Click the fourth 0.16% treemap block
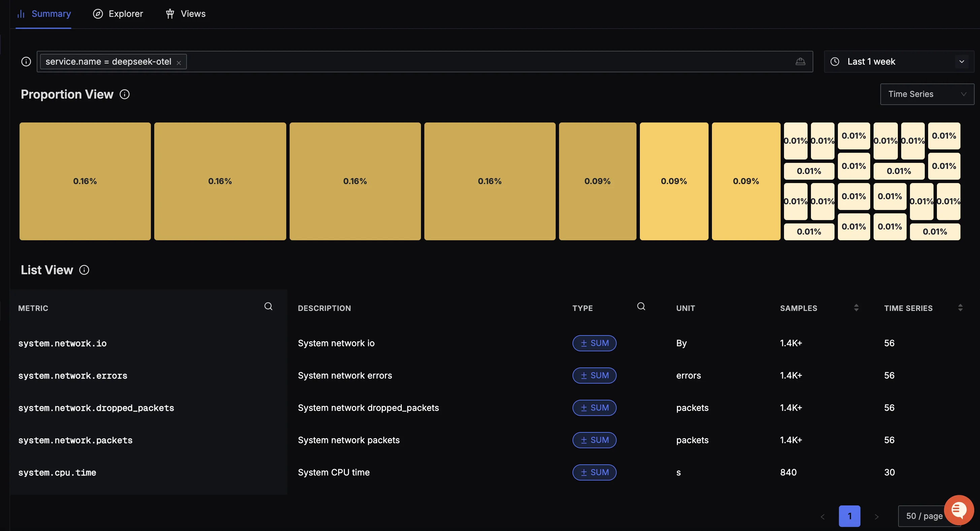The width and height of the screenshot is (980, 531). [490, 181]
